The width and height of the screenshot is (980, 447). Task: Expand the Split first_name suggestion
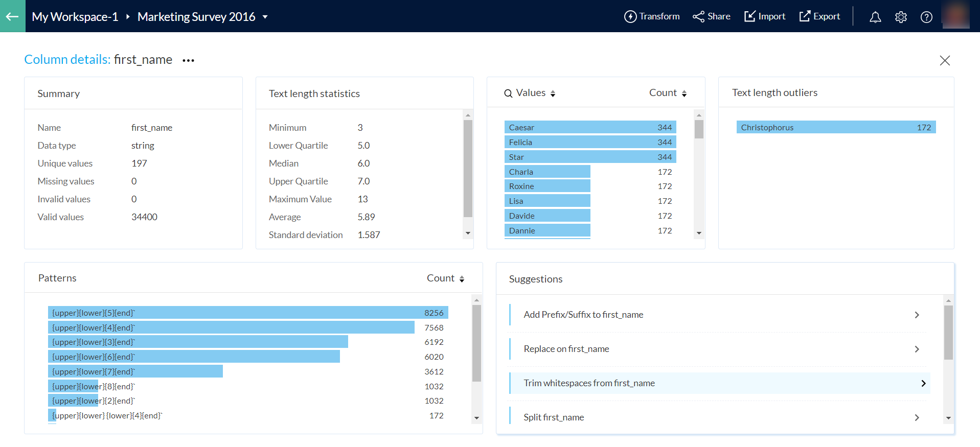(x=917, y=417)
